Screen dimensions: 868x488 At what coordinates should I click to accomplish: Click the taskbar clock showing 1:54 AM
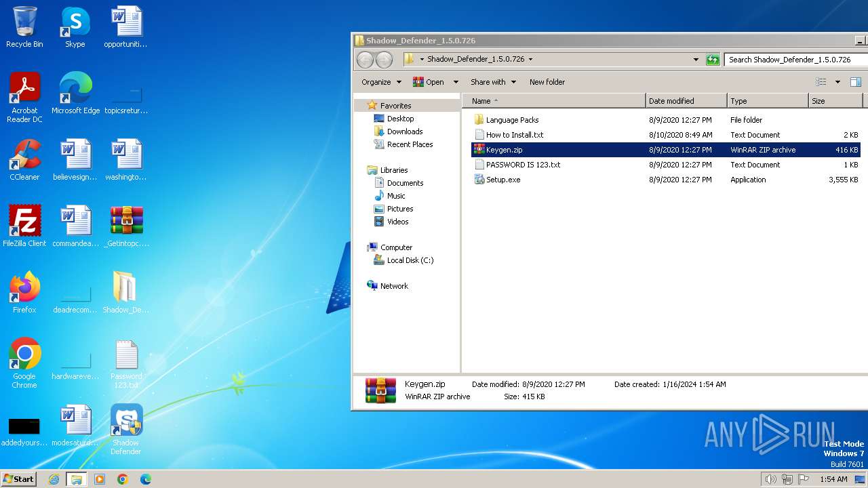click(833, 479)
